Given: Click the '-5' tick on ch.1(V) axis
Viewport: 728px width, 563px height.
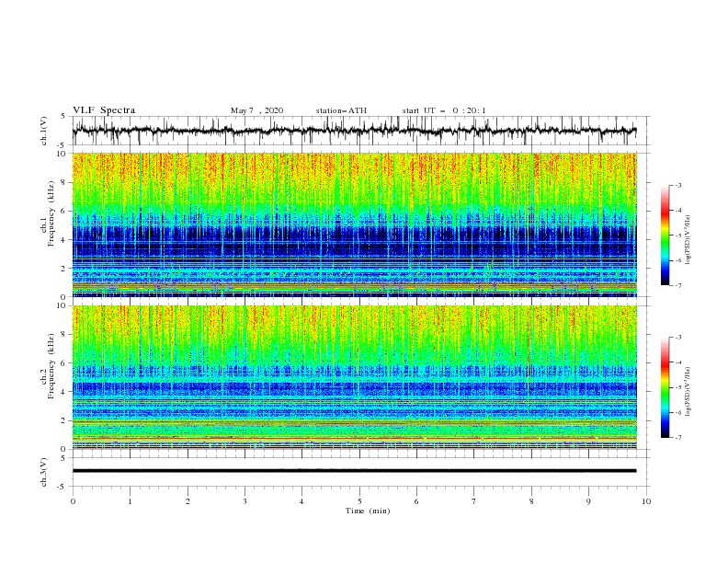Looking at the screenshot, I should 63,145.
